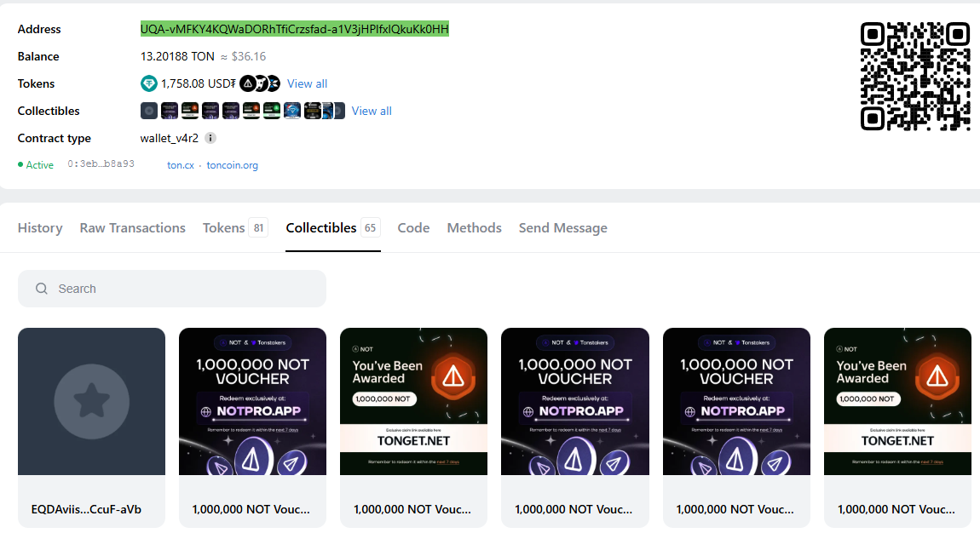Open the second NOTPRO.APP voucher card image
This screenshot has width=980, height=533.
click(x=575, y=401)
